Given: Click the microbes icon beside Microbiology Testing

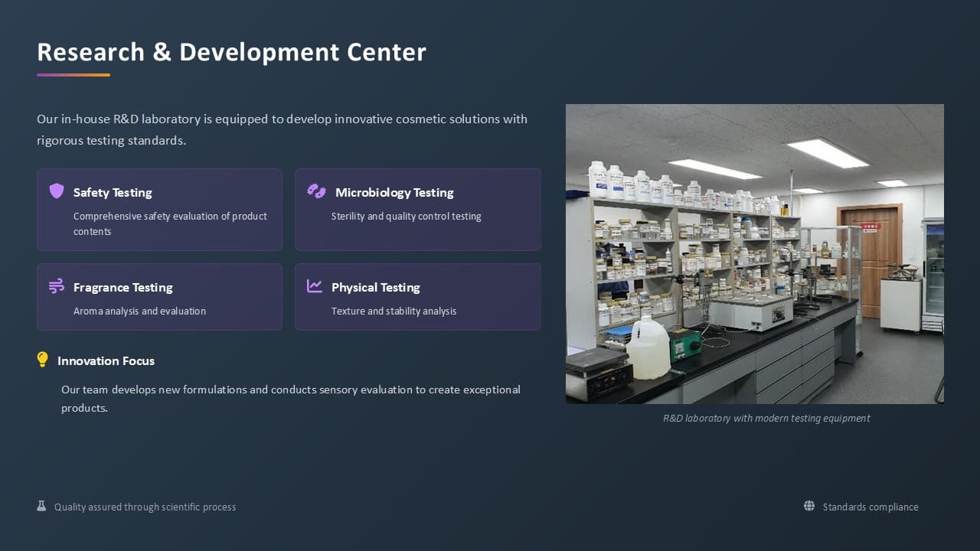Looking at the screenshot, I should (x=316, y=191).
